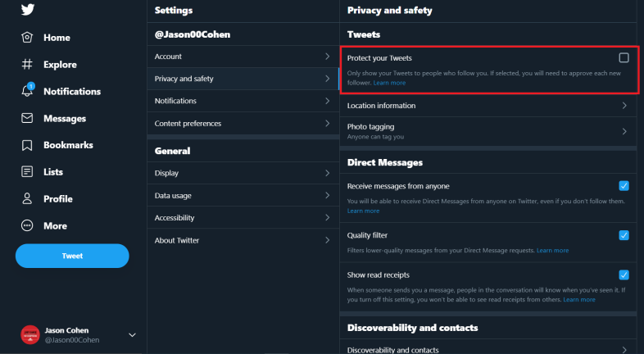The image size is (644, 354).
Task: Select the Account settings text
Action: [x=168, y=57]
